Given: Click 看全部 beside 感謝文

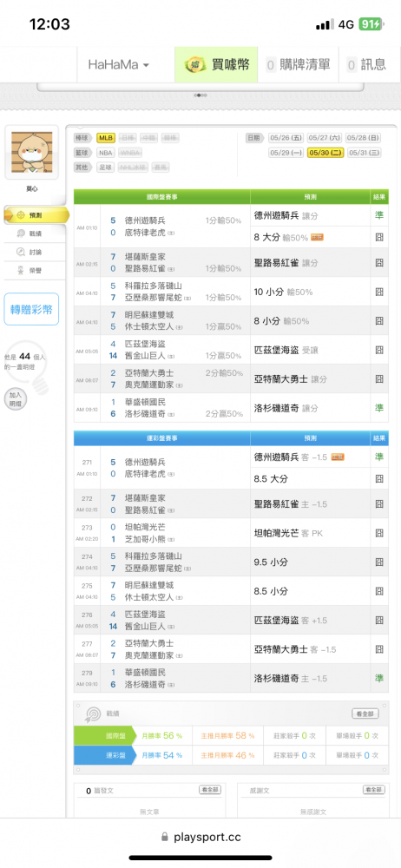Looking at the screenshot, I should point(374,790).
